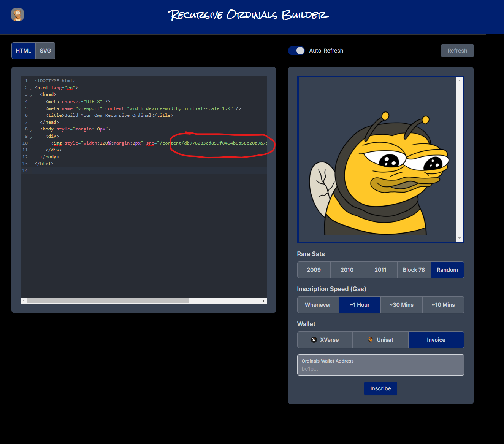Collapse the html tag fold arrow on line 2

[31, 89]
